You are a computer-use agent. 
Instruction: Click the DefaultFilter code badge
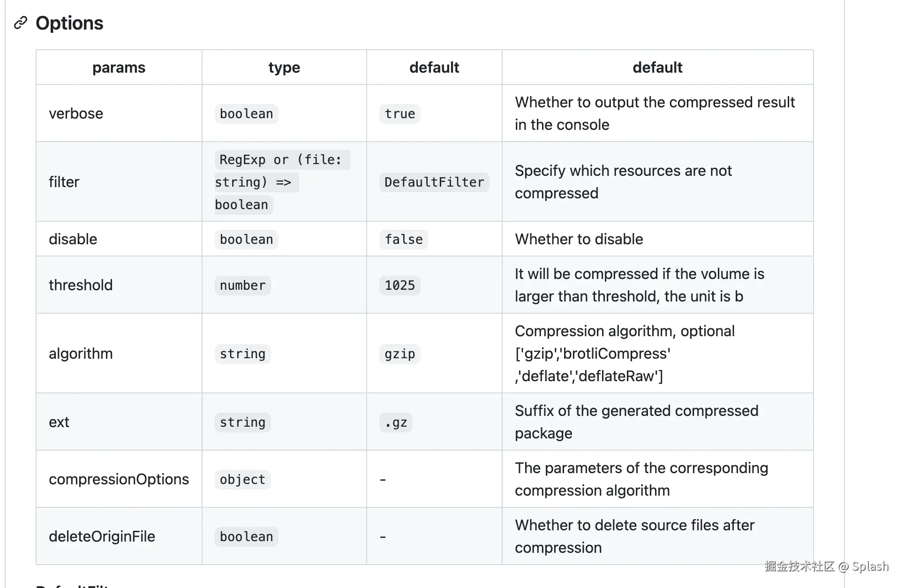pyautogui.click(x=434, y=182)
